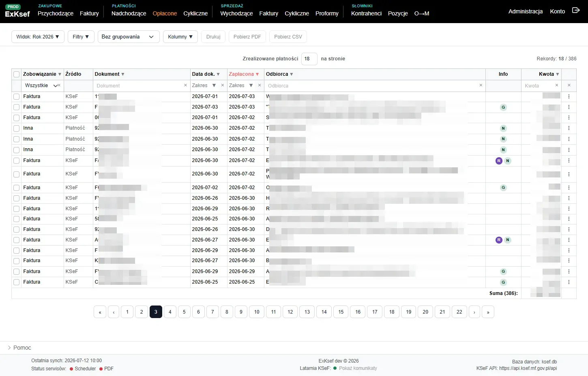Expand the Pomoc section
Viewport: 588px width, 376px height.
click(x=19, y=348)
